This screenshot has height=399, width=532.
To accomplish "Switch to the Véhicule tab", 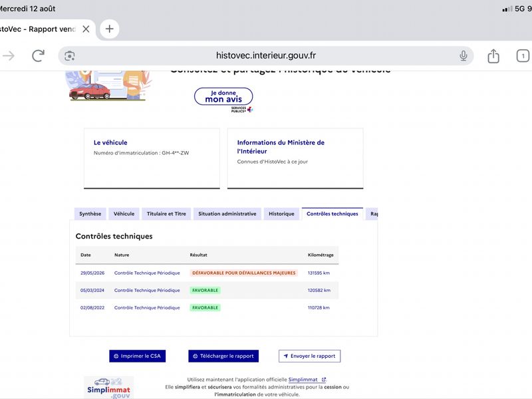I will (124, 213).
